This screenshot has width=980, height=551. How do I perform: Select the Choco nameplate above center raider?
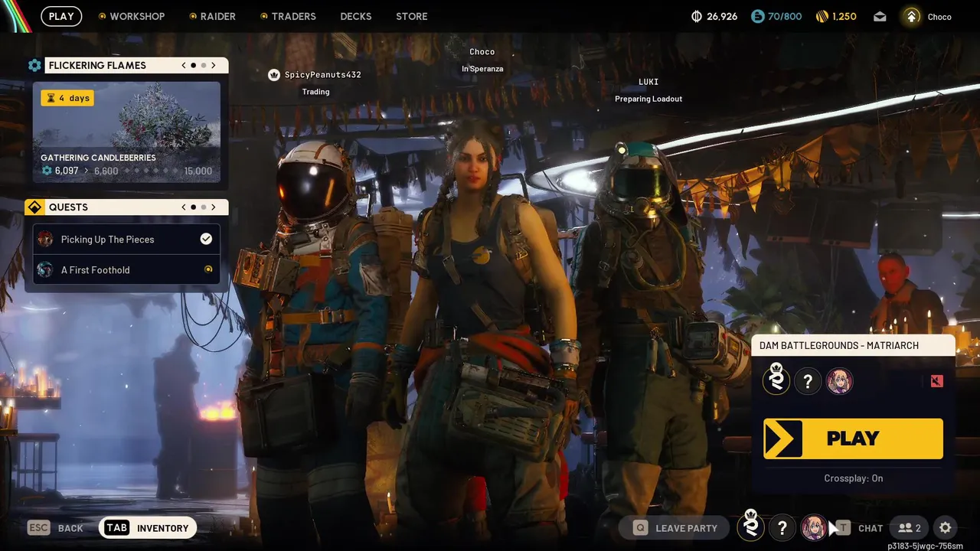tap(482, 52)
